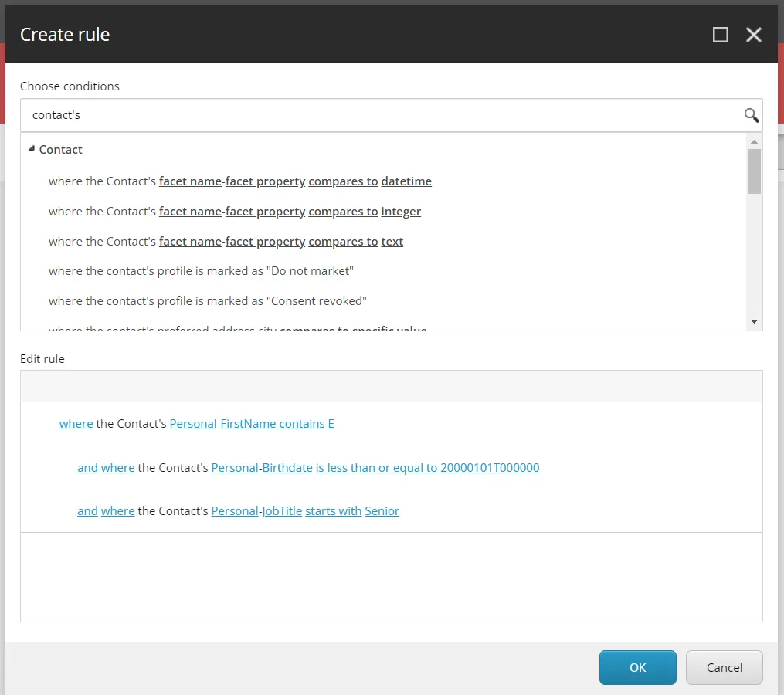Click the search magnifier icon

click(751, 116)
